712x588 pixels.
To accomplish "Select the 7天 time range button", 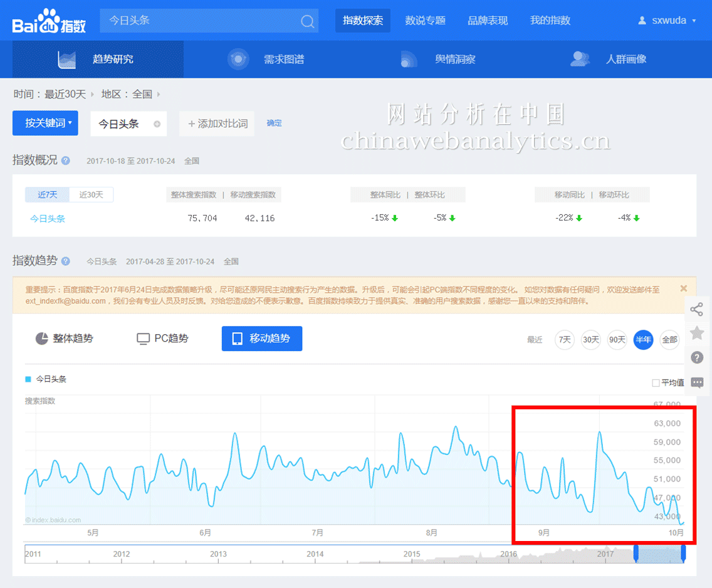I will 565,340.
